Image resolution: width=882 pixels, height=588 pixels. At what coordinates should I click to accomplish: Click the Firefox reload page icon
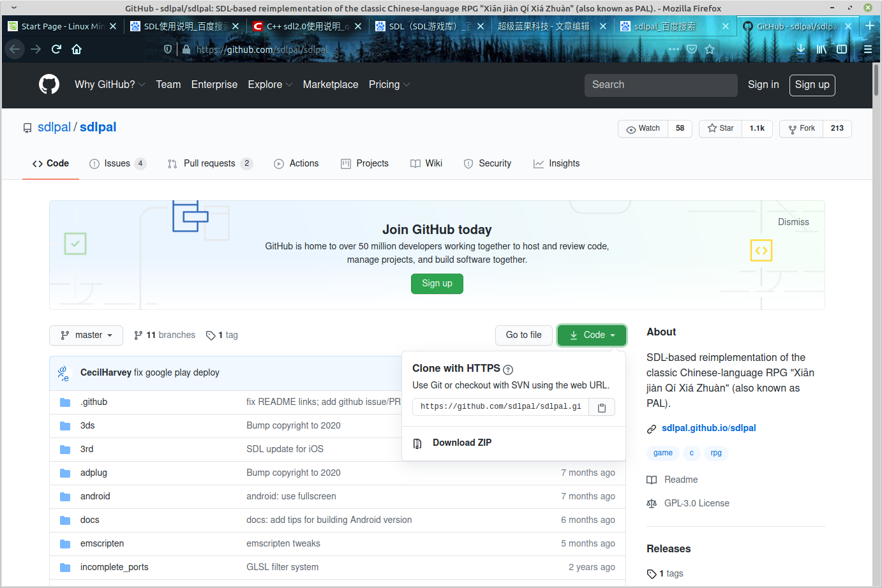(56, 49)
